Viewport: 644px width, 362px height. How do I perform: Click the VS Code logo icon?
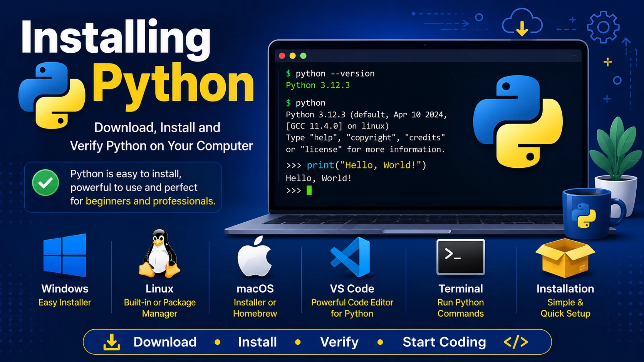click(x=351, y=257)
